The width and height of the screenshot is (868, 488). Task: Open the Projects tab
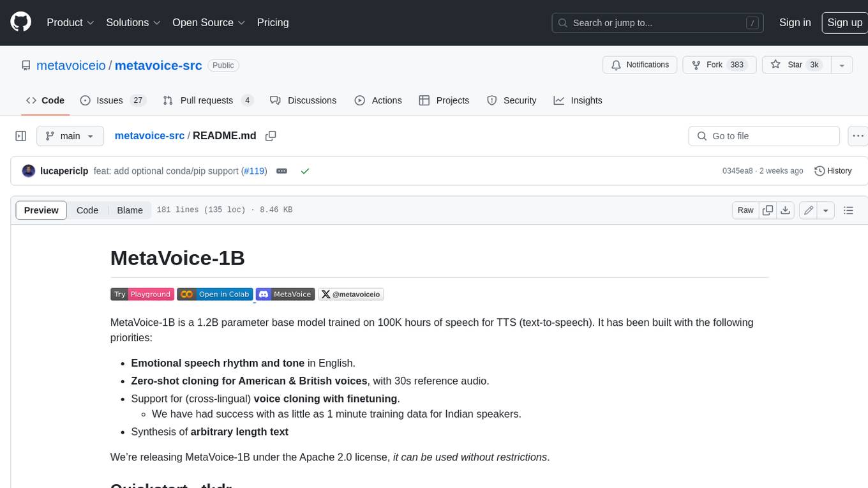tap(444, 100)
